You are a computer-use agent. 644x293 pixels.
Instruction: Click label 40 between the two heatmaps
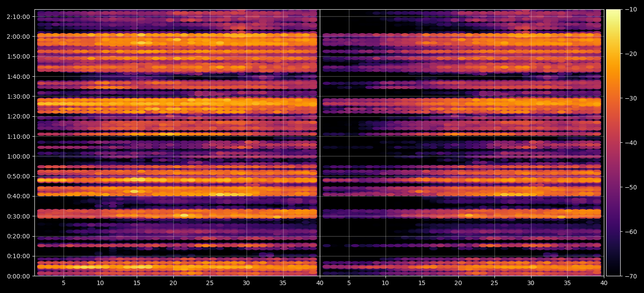tap(320, 282)
